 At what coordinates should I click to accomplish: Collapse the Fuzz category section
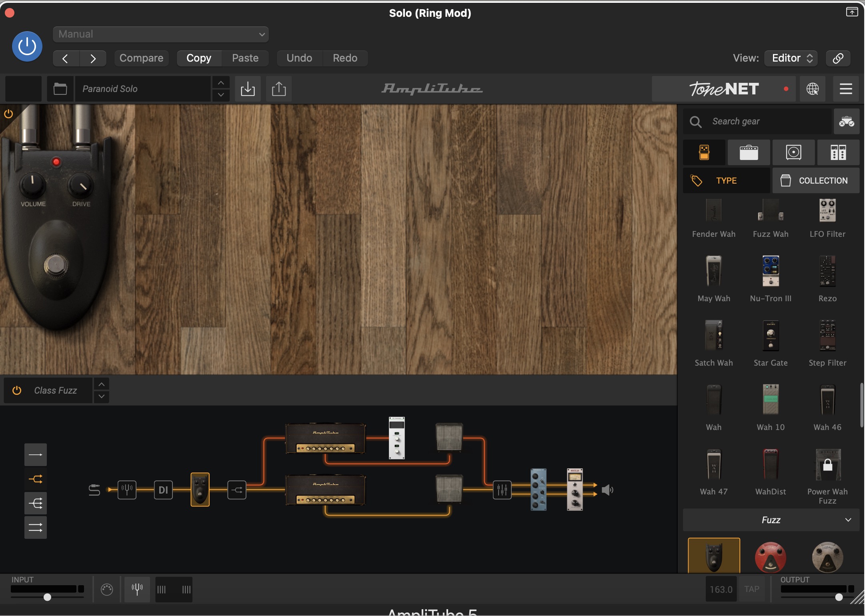click(x=771, y=520)
